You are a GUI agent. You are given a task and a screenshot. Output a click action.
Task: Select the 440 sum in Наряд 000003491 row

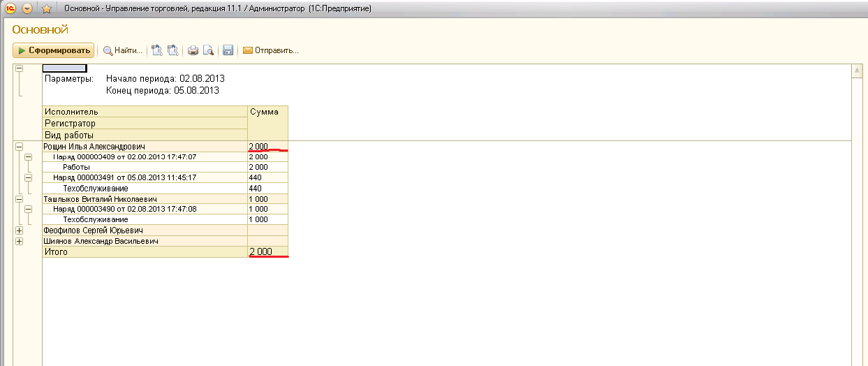pyautogui.click(x=268, y=178)
